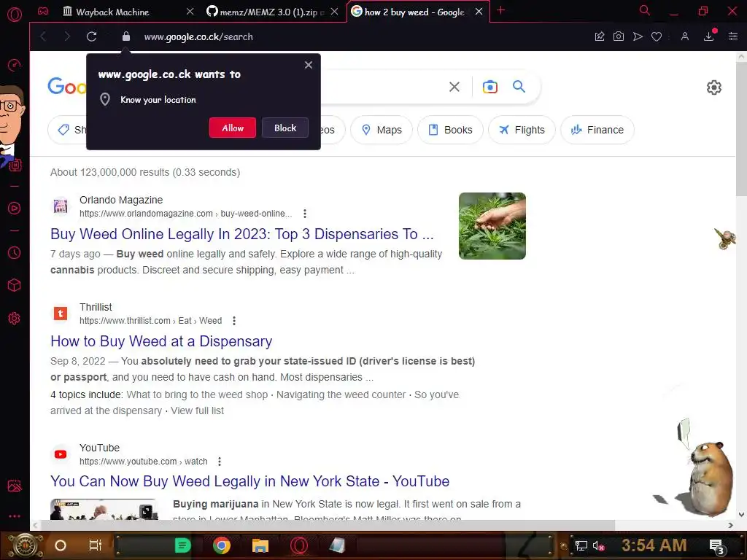Open File Explorer from taskbar

click(x=260, y=545)
